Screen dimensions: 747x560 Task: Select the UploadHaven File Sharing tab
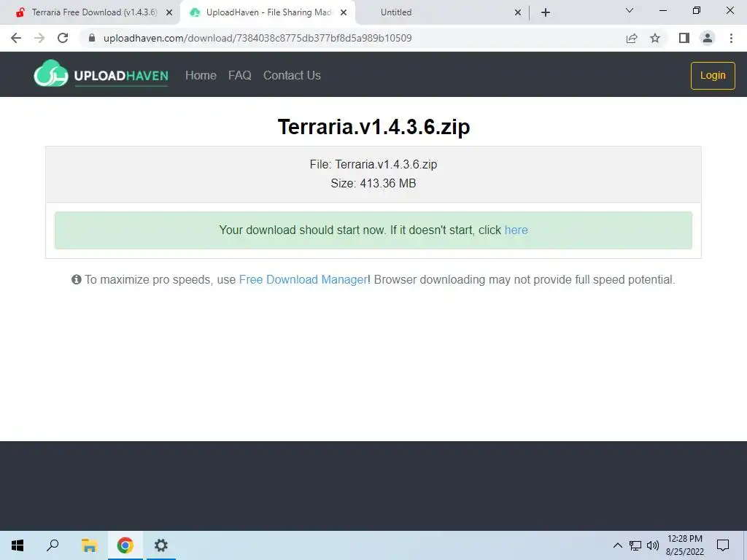pos(269,12)
